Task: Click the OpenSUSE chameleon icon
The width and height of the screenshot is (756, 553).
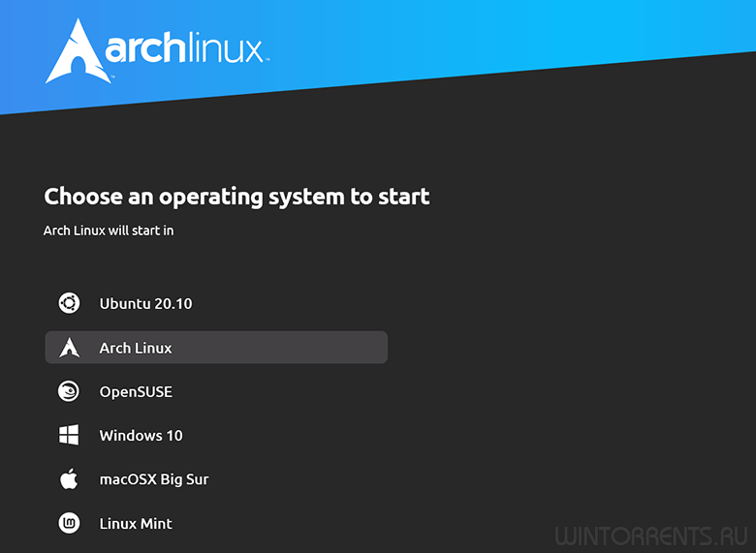Action: (69, 391)
